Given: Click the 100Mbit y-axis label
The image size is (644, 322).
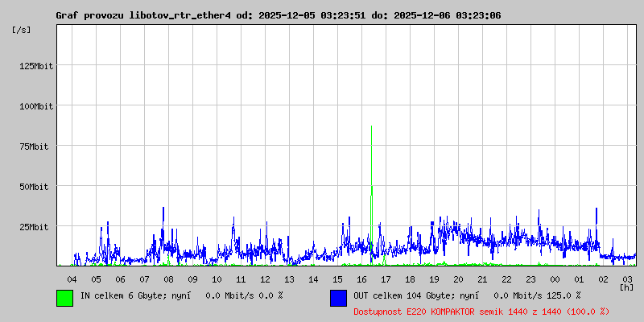Looking at the screenshot, I should 36,106.
